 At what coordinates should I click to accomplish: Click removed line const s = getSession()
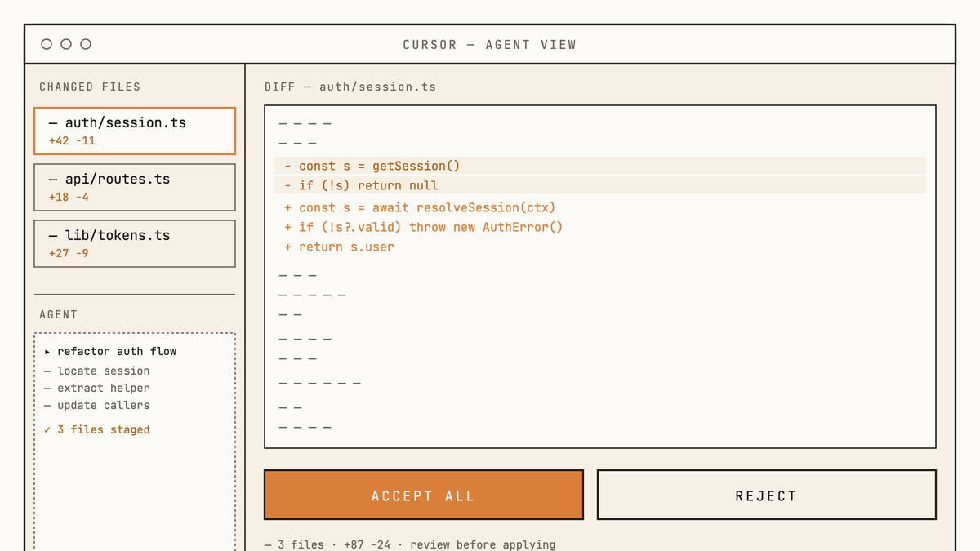(600, 166)
